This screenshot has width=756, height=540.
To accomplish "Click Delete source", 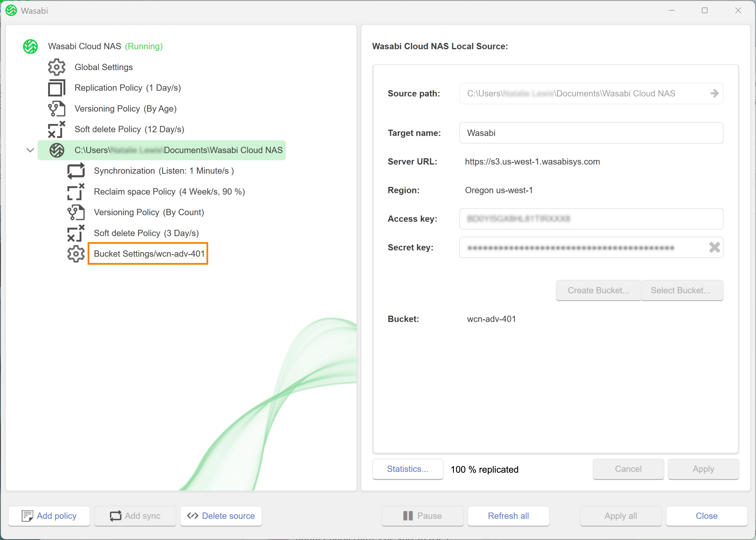I will tap(221, 516).
